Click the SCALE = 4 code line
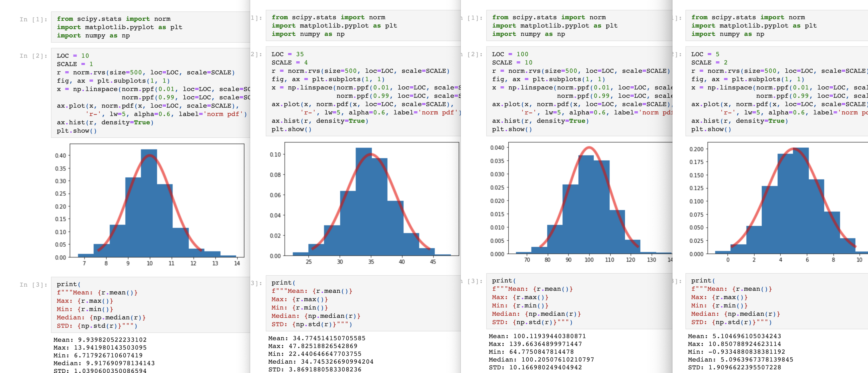 pos(289,63)
